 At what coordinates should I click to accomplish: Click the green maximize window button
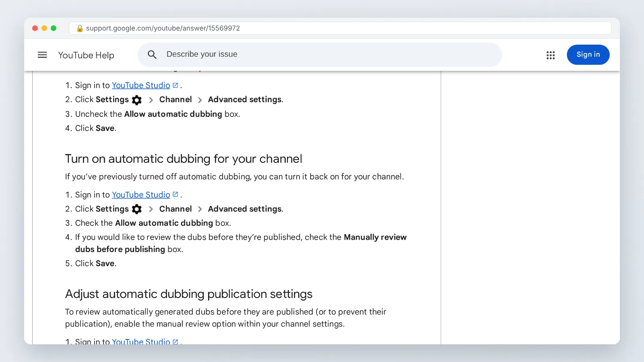[x=54, y=28]
